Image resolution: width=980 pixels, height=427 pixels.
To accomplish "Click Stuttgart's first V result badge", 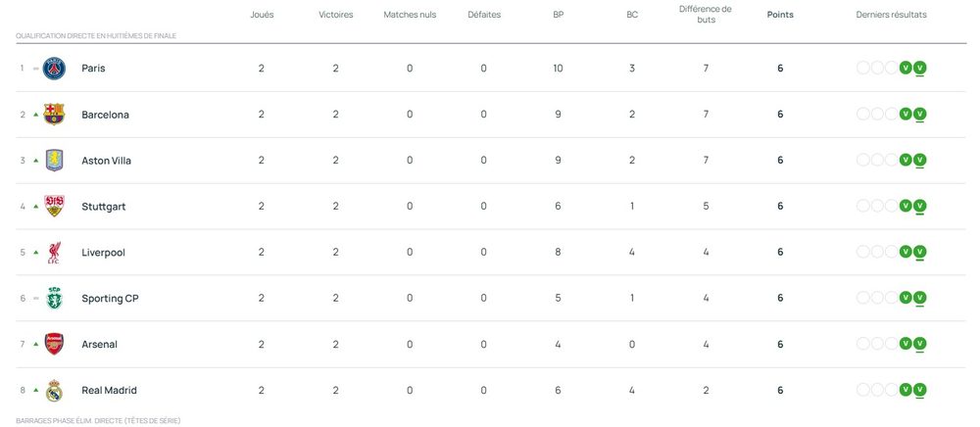I will 905,206.
